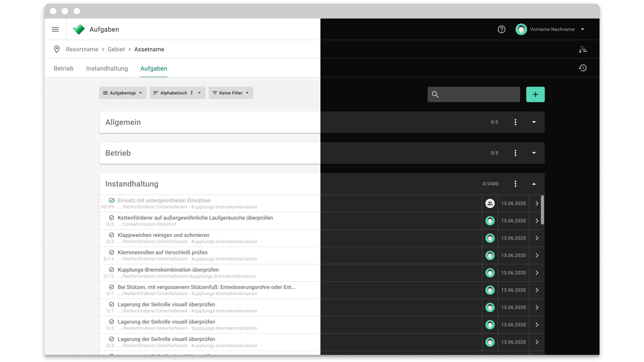644x362 pixels.
Task: Toggle completion on 'Klappweichen reinigen und schmieren'
Action: (112, 235)
